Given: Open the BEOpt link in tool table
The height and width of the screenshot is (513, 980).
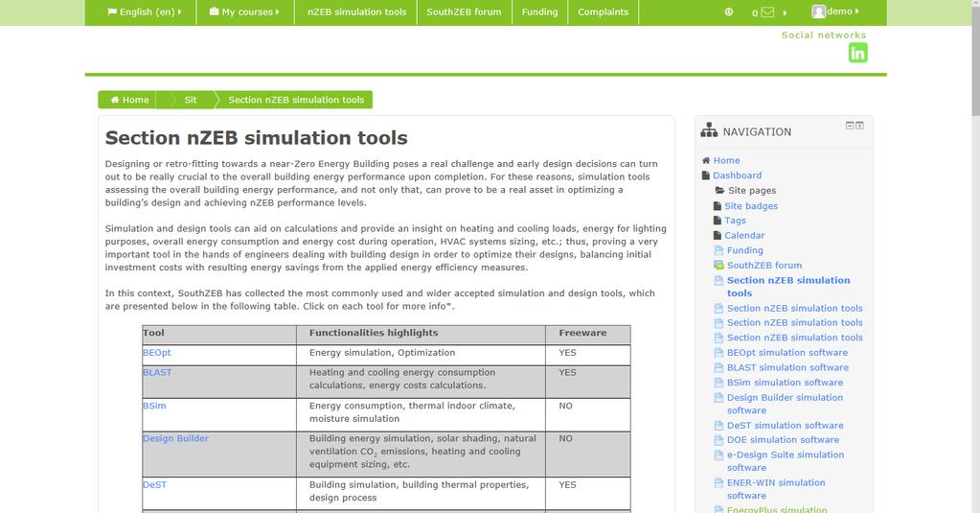Looking at the screenshot, I should click(156, 352).
